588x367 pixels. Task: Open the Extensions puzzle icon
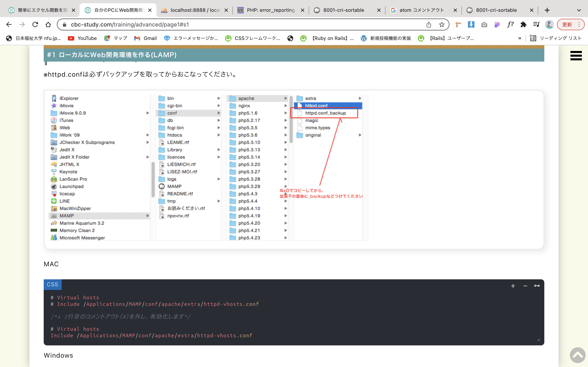click(x=523, y=24)
